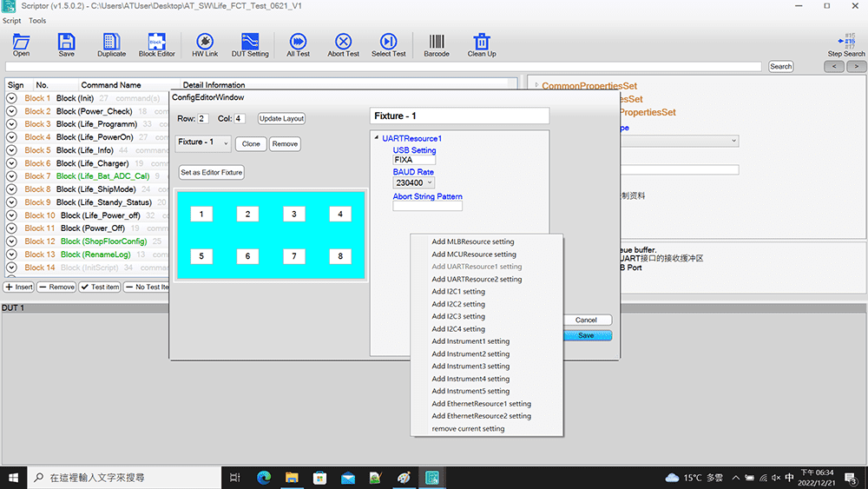
Task: Select fixture slot 3 in the layout
Action: 294,214
